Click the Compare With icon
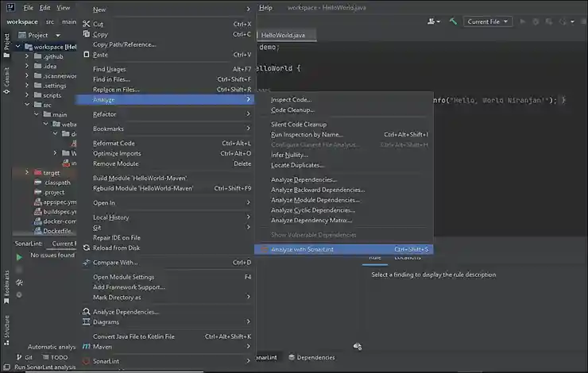Viewport: 588px width, 373px height. click(87, 263)
